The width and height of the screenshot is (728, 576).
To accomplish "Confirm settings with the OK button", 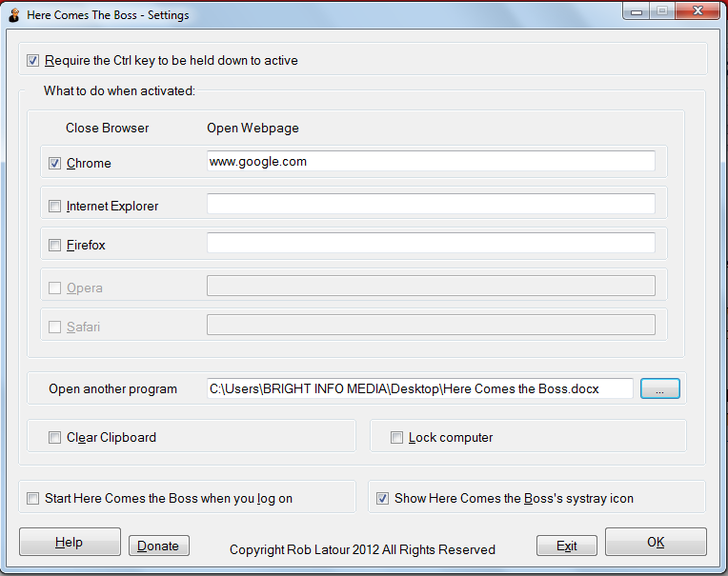I will point(656,542).
